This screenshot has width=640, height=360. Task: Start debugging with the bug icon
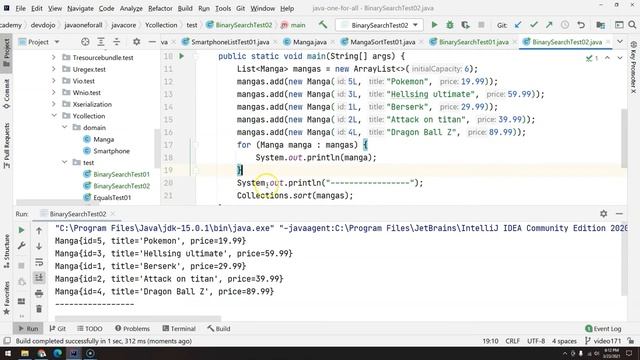tap(450, 25)
